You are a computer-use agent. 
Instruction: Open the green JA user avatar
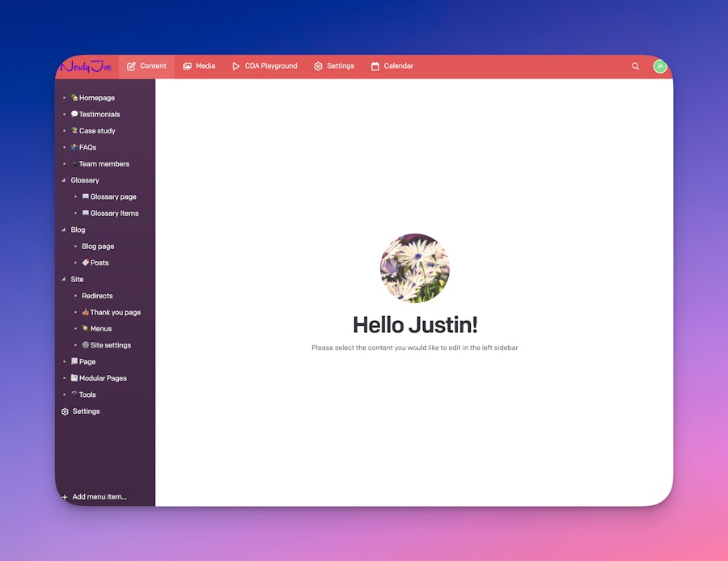coord(660,66)
